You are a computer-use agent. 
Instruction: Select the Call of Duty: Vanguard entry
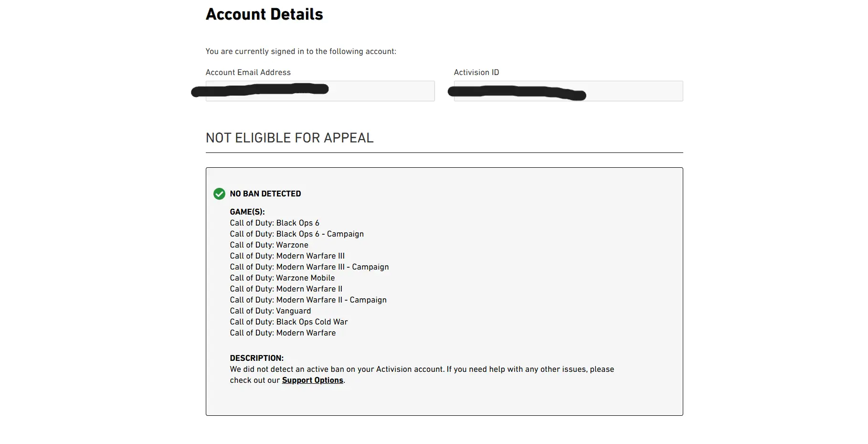(270, 311)
